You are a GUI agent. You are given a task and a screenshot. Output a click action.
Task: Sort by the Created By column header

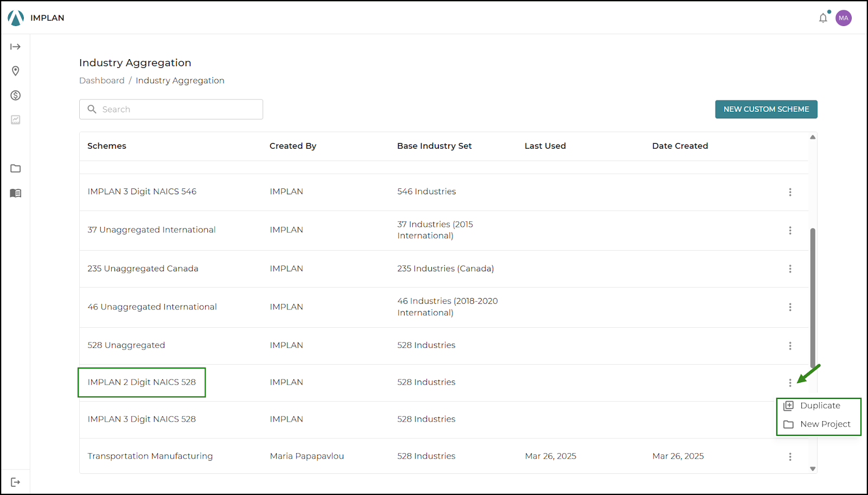point(293,146)
